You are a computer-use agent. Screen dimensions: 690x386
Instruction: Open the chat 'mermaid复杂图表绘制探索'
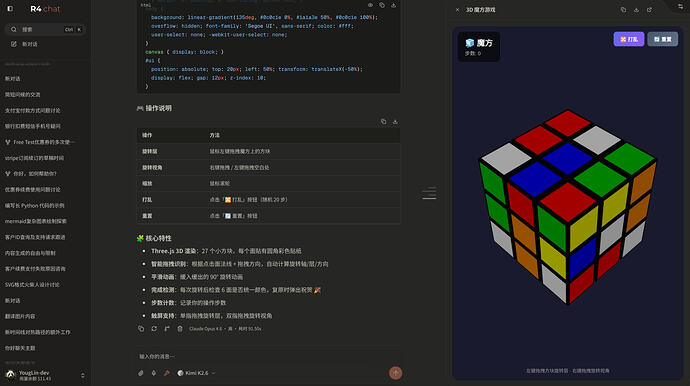click(36, 221)
